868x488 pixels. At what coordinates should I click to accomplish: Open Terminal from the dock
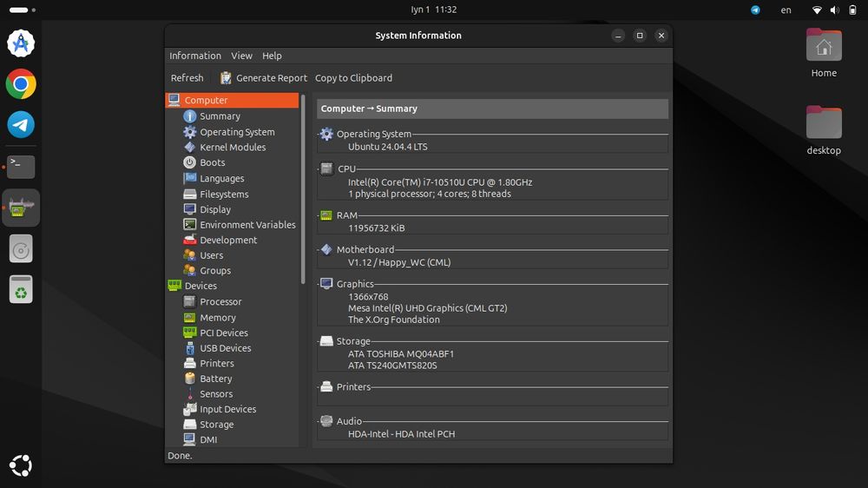tap(21, 166)
